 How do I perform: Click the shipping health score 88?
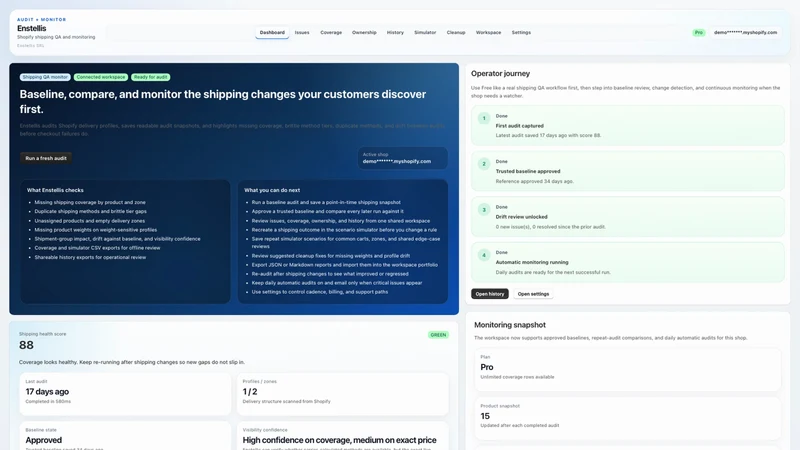tap(26, 345)
